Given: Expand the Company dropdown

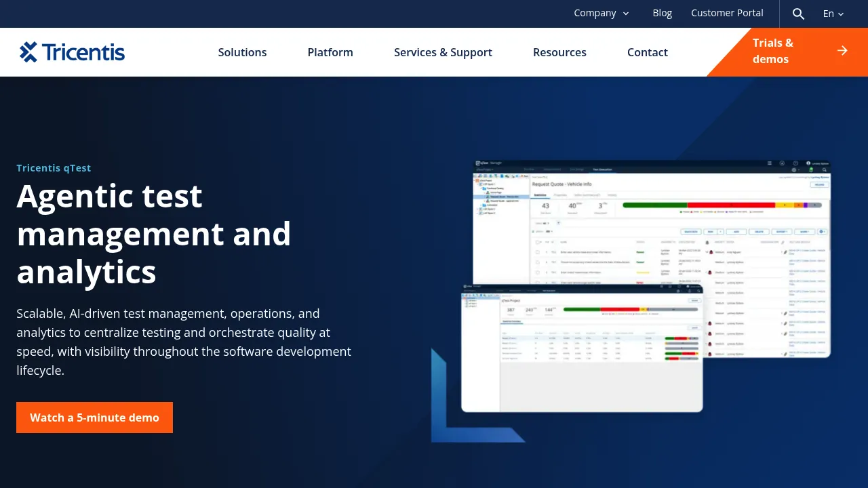Looking at the screenshot, I should (x=601, y=13).
